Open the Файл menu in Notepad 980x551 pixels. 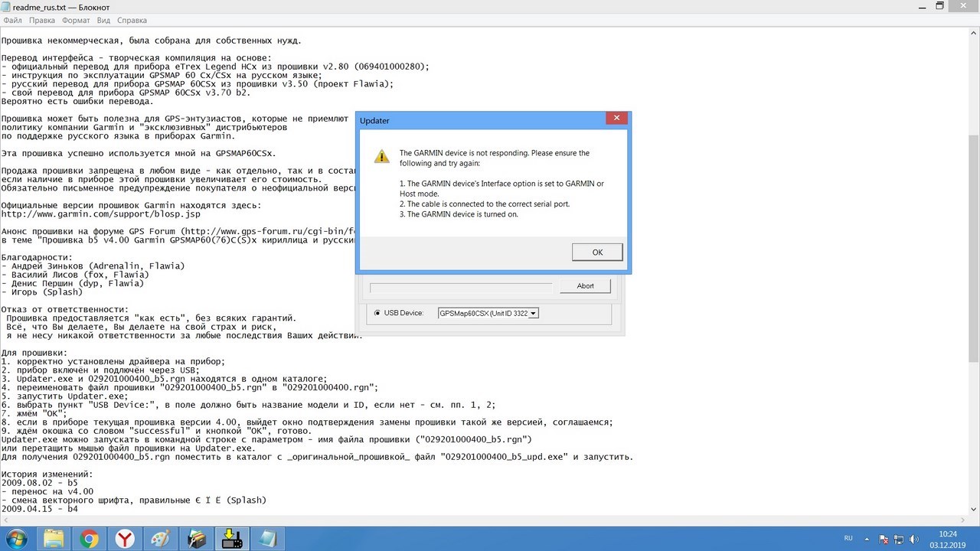click(x=12, y=21)
